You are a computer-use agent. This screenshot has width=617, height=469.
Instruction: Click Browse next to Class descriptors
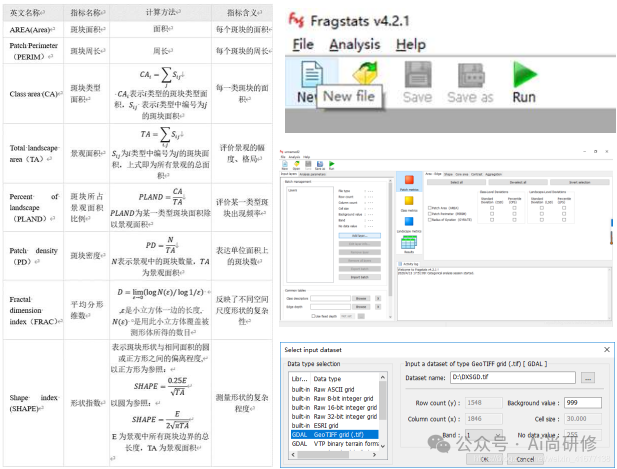361,298
